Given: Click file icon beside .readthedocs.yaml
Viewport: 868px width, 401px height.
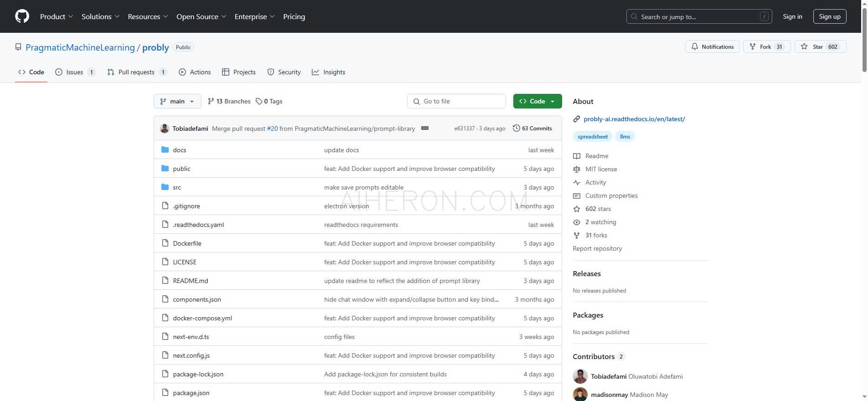Looking at the screenshot, I should coord(165,224).
